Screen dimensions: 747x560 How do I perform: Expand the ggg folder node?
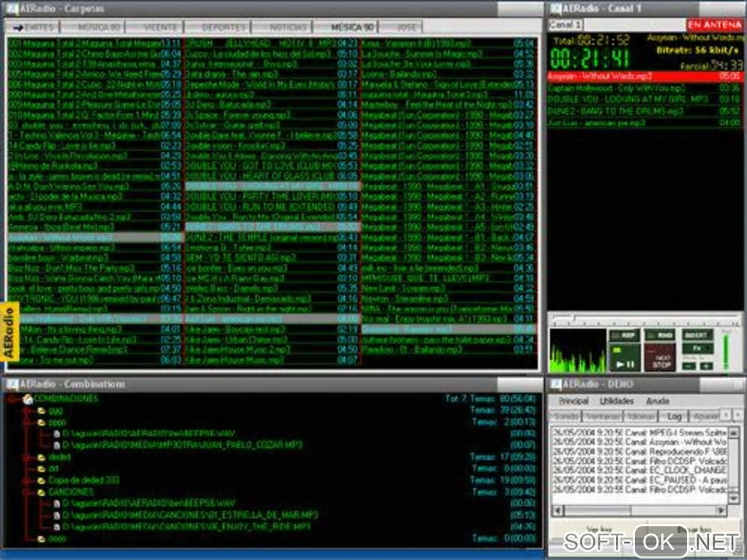point(27,411)
